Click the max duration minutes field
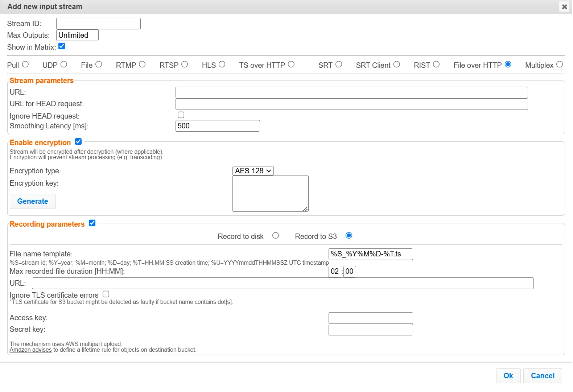573x392 pixels. pyautogui.click(x=350, y=272)
